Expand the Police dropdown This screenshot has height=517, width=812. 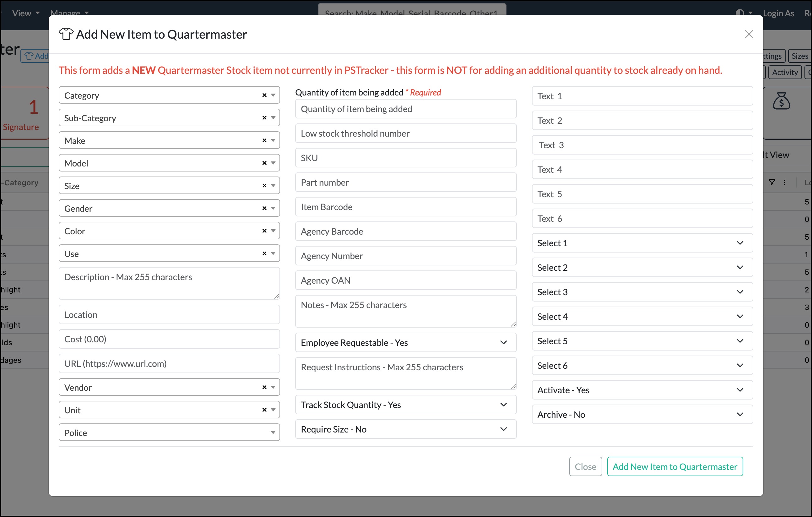(x=169, y=432)
